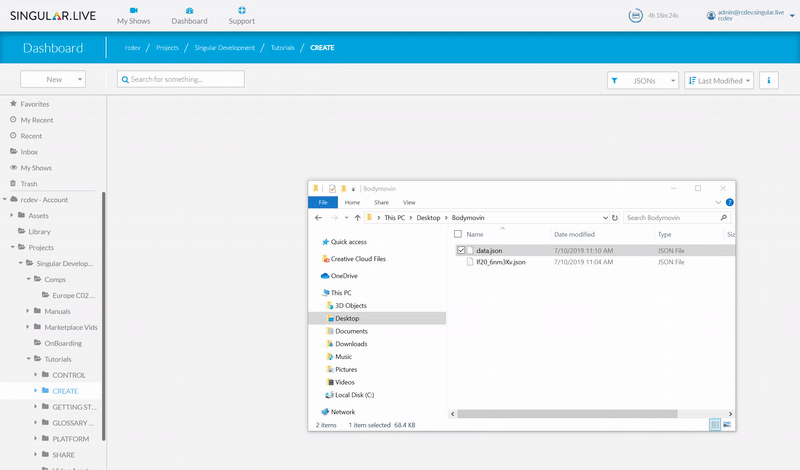Open the admin user account menu
This screenshot has height=470, width=800.
pos(751,15)
